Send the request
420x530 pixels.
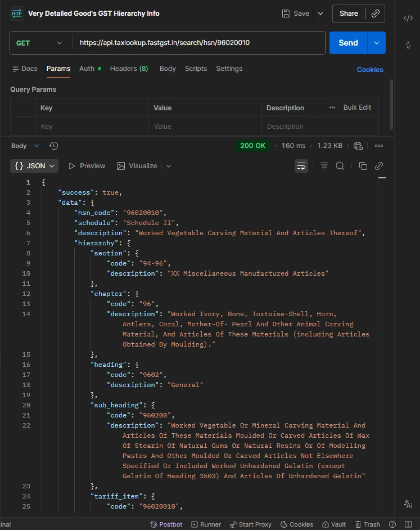click(348, 43)
